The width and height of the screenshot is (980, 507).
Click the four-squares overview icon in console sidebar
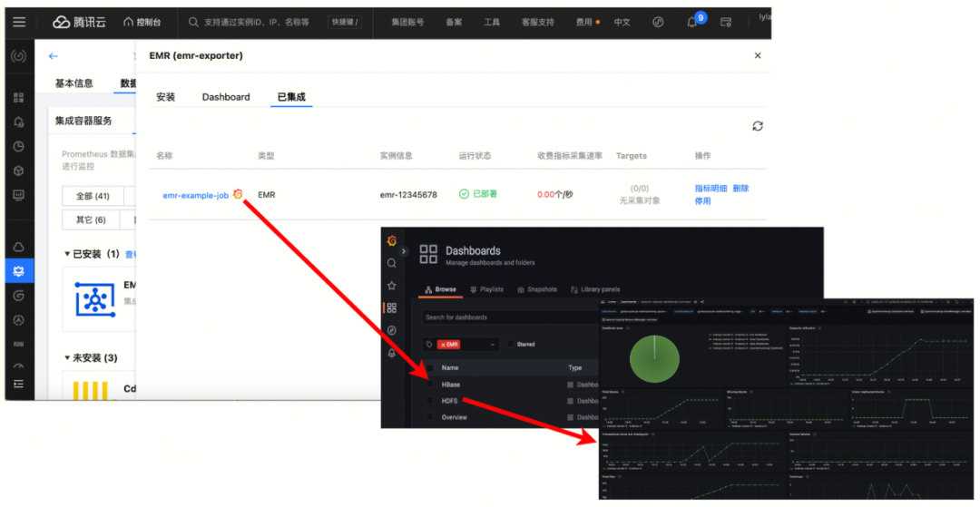pyautogui.click(x=19, y=97)
